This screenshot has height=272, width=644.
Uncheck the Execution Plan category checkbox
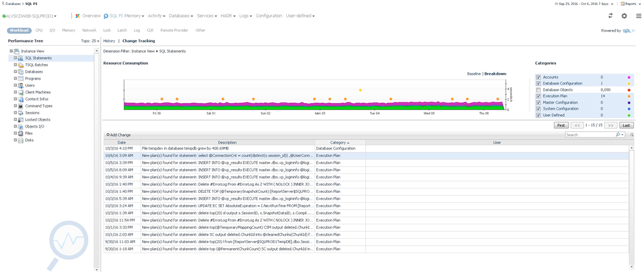[538, 96]
